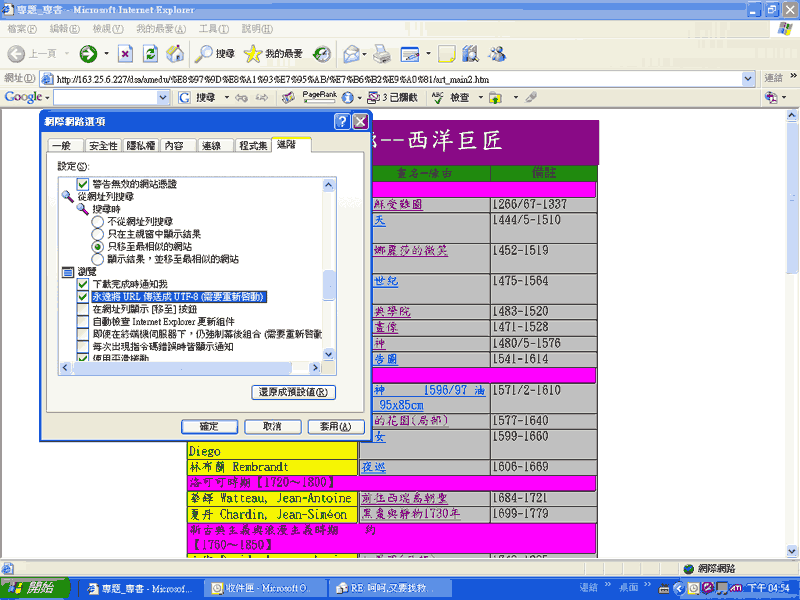Enable 自動檢查 Internet Explorer 更新組件
The height and width of the screenshot is (600, 800).
click(x=83, y=322)
